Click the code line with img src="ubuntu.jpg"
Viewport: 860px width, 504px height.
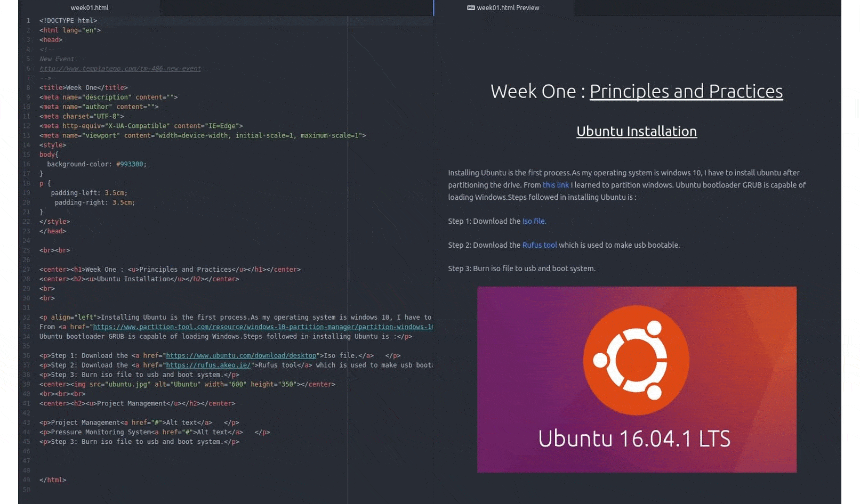tap(187, 385)
